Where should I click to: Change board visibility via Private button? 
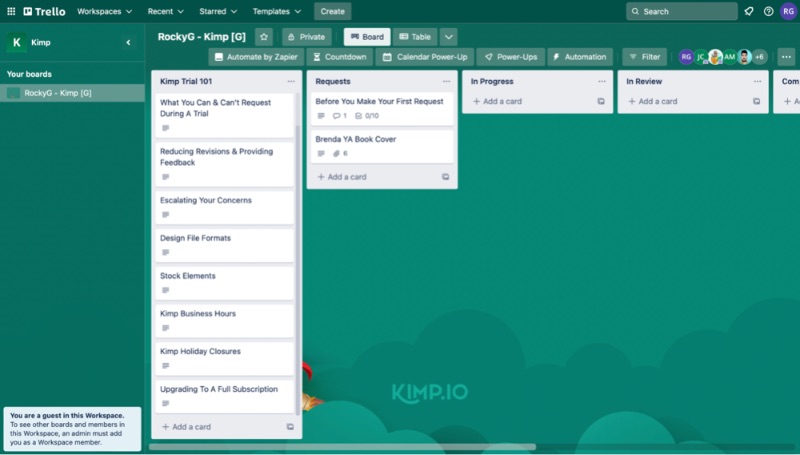click(306, 37)
